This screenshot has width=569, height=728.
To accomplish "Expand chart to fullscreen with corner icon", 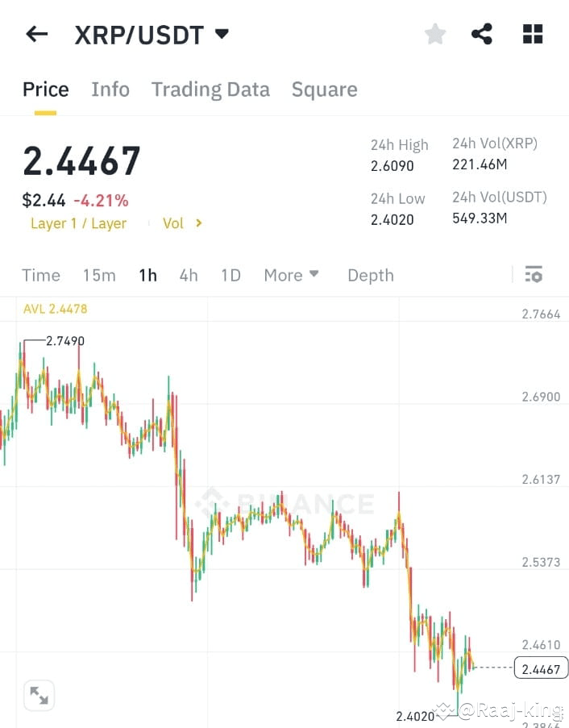I will coord(39,693).
